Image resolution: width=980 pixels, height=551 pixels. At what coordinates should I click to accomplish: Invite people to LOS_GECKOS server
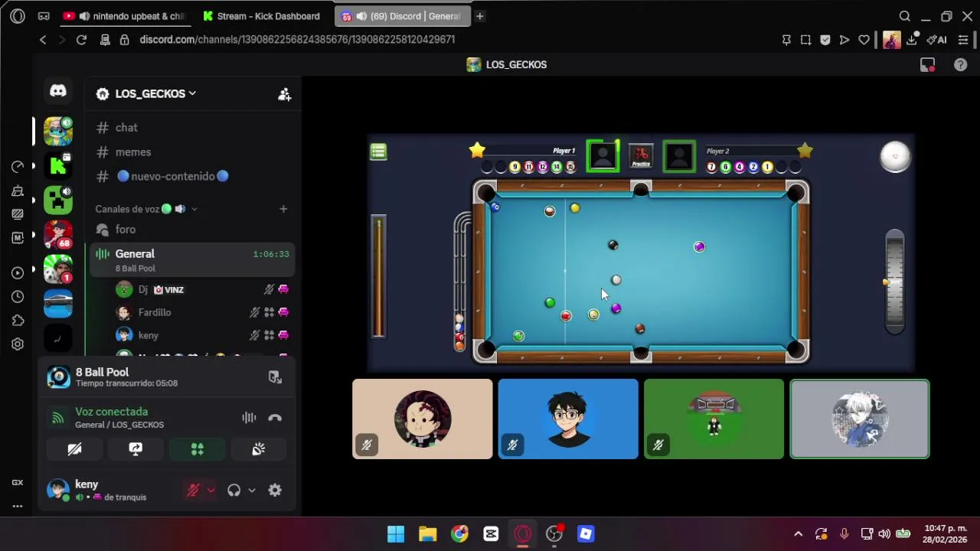(x=284, y=94)
